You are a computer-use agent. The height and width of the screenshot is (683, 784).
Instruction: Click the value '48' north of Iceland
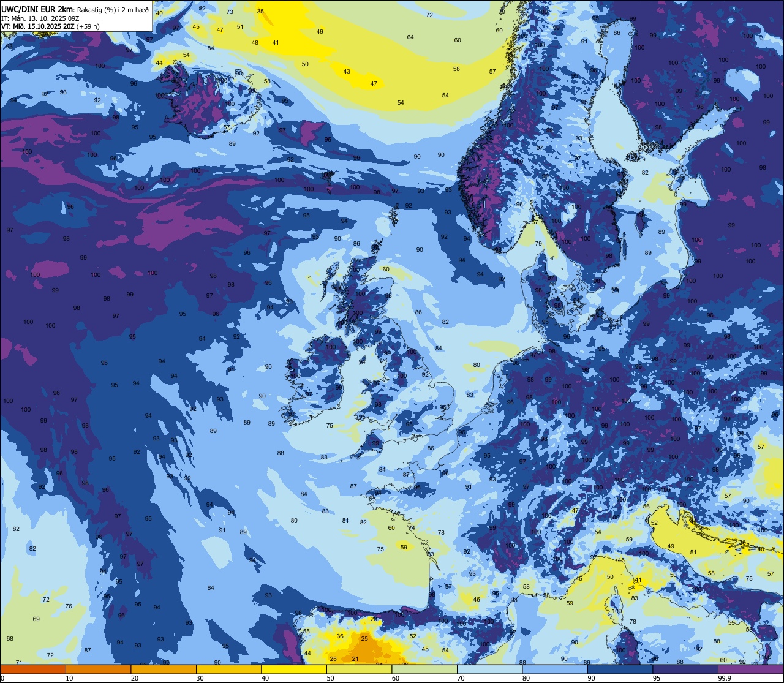click(x=255, y=43)
